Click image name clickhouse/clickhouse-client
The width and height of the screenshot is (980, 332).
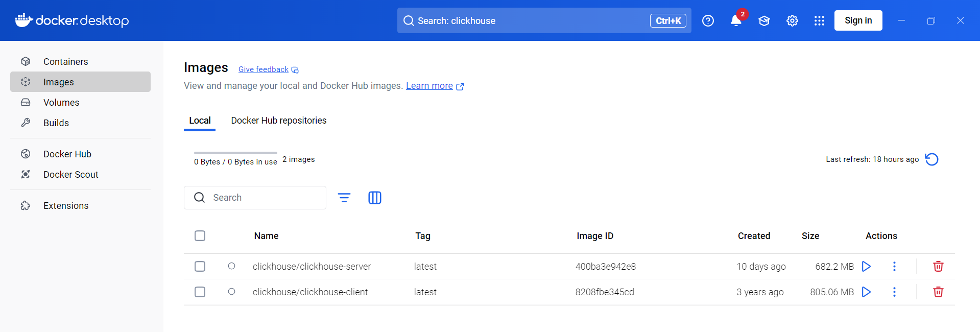point(310,292)
